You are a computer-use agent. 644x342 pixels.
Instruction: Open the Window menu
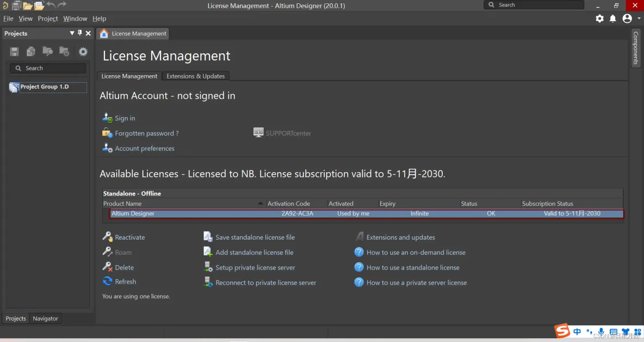[x=75, y=19]
